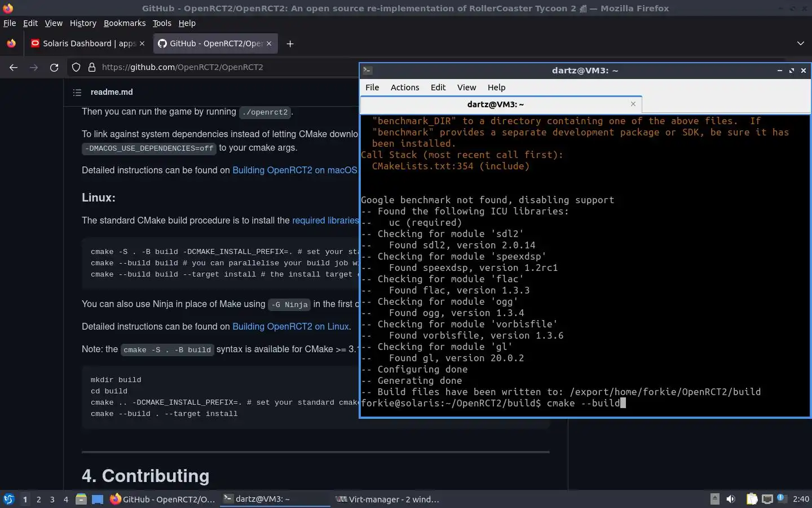812x508 pixels.
Task: Click the Firefox back arrow button
Action: (14, 67)
